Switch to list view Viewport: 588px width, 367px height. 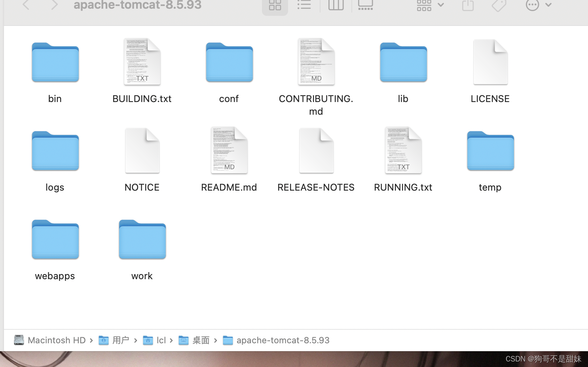tap(304, 5)
